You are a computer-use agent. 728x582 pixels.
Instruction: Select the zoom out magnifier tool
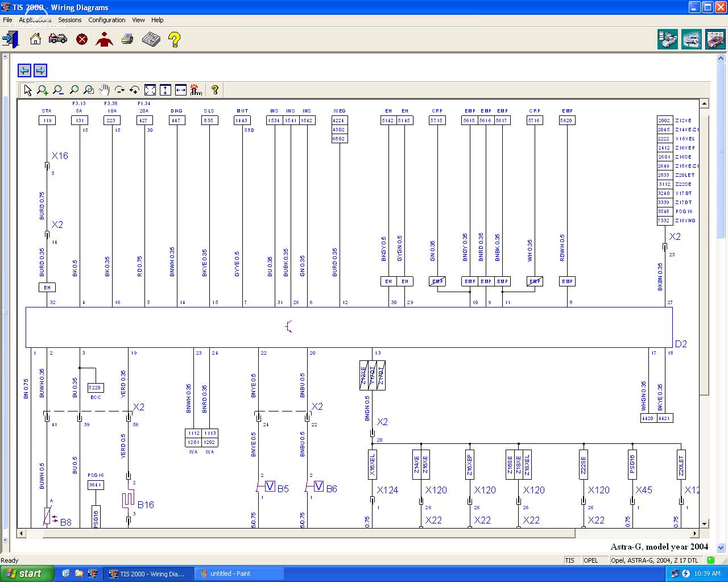tap(58, 90)
